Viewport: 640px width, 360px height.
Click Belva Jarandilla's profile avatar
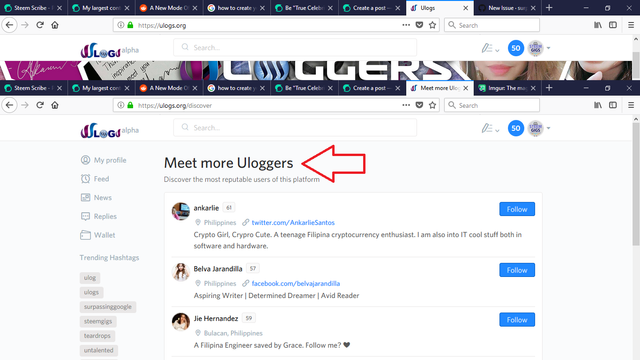[180, 272]
